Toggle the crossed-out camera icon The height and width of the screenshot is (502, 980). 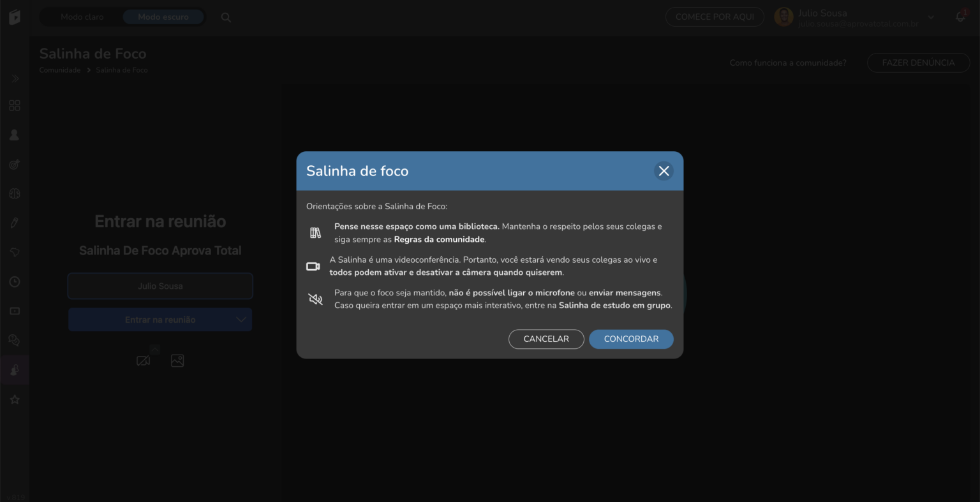point(144,361)
